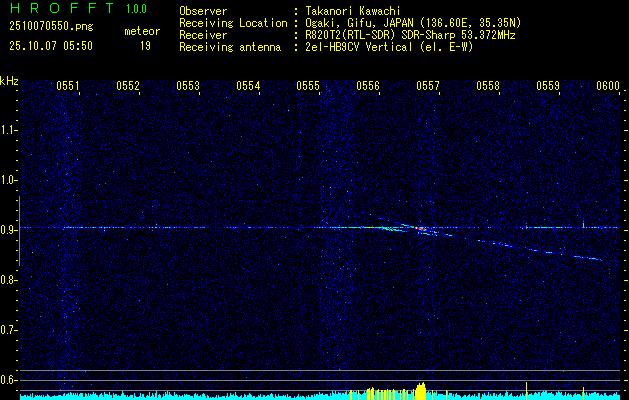Click the 0551 time axis marker
This screenshot has width=629, height=400.
[67, 85]
